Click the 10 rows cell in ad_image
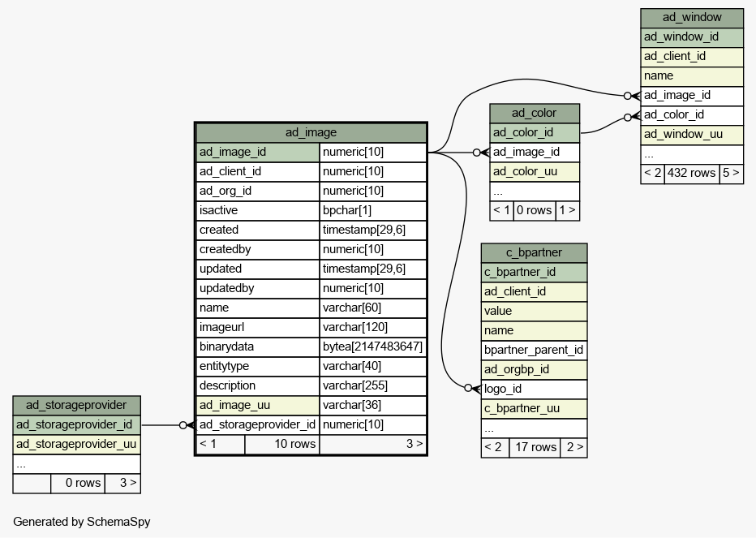Screen dimensions: 756x538 (281, 444)
